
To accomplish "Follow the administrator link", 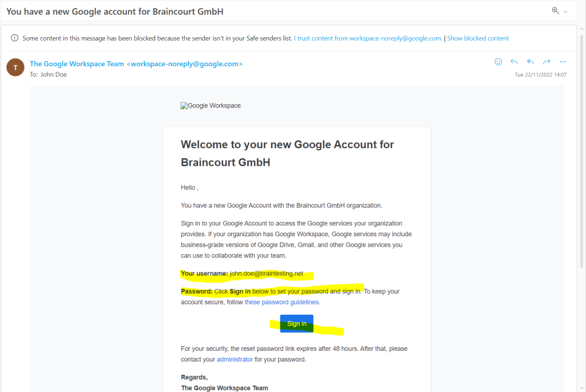I will 235,359.
